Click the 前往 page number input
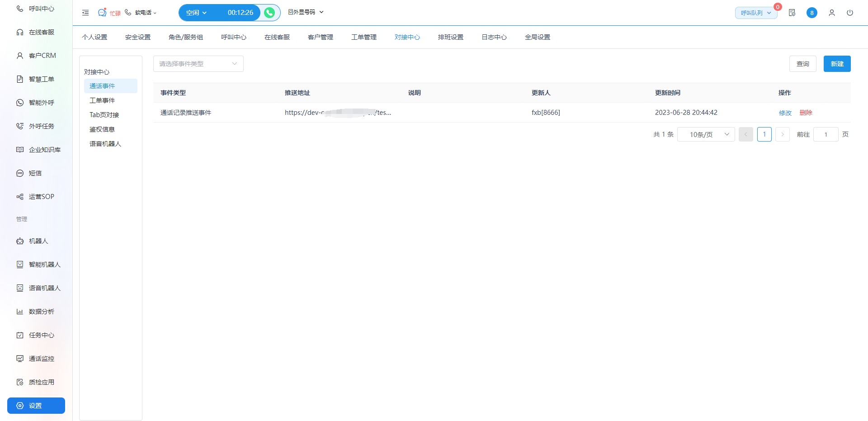Screen dimensions: 868x421 point(826,134)
